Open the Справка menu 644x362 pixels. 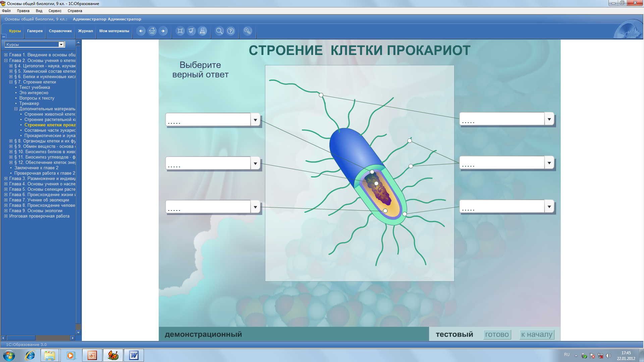click(x=75, y=11)
